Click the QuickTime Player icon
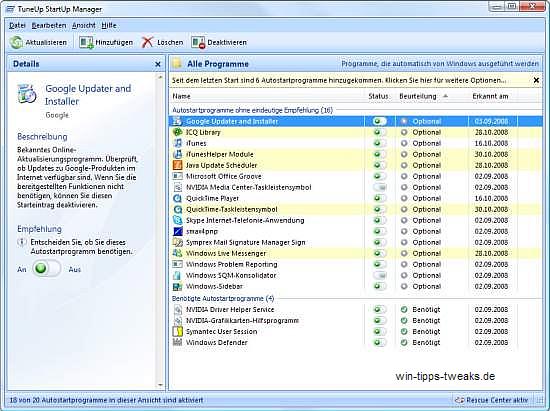The width and height of the screenshot is (550, 411). tap(178, 198)
